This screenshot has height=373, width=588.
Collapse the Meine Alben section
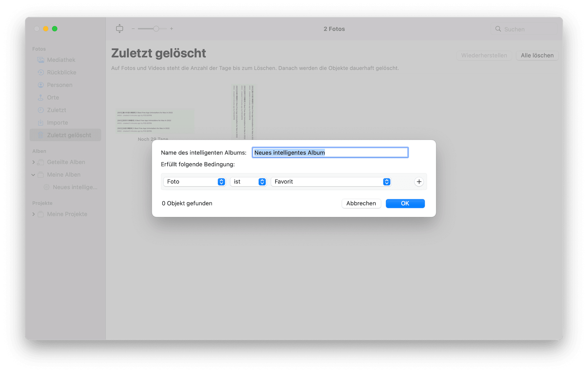tap(33, 175)
